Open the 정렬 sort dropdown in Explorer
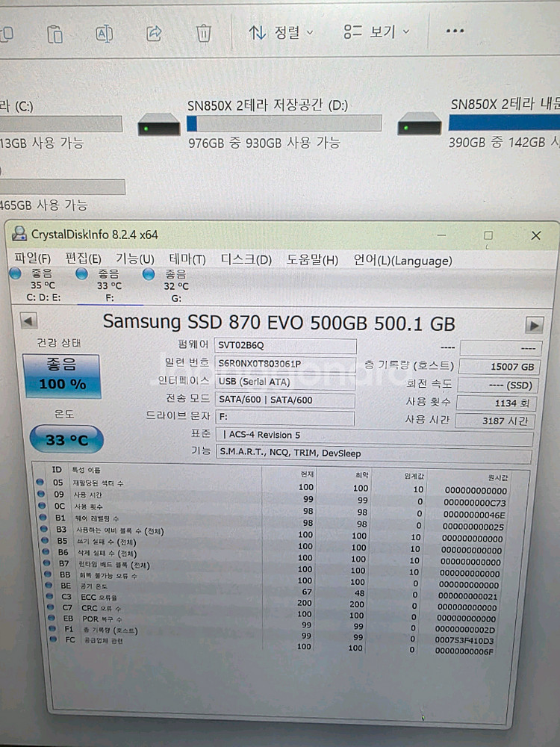The height and width of the screenshot is (747, 560). click(x=281, y=32)
